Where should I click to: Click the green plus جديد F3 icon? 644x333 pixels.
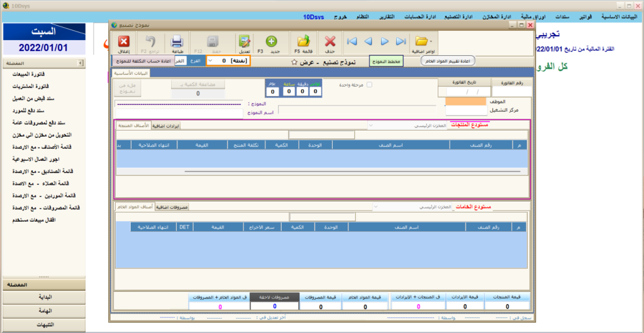tap(271, 41)
